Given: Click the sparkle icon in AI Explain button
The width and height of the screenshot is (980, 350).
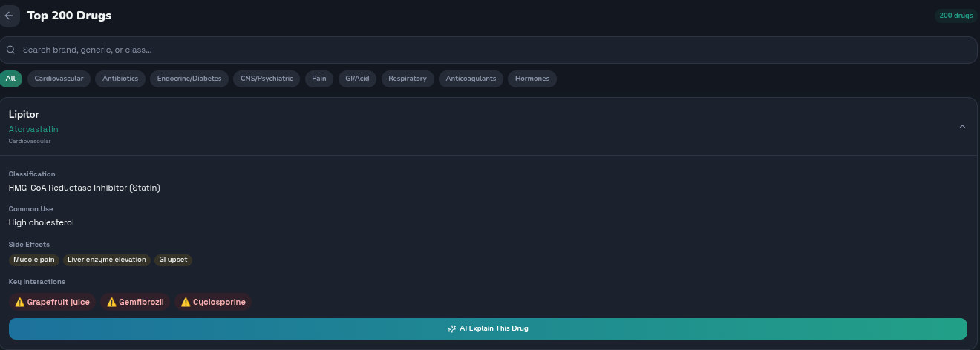Looking at the screenshot, I should point(451,328).
